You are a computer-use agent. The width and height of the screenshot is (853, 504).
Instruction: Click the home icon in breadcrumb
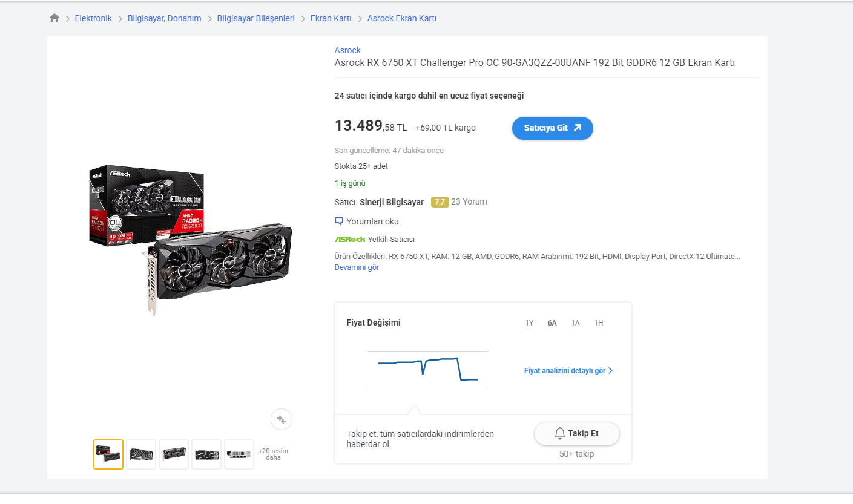(54, 18)
